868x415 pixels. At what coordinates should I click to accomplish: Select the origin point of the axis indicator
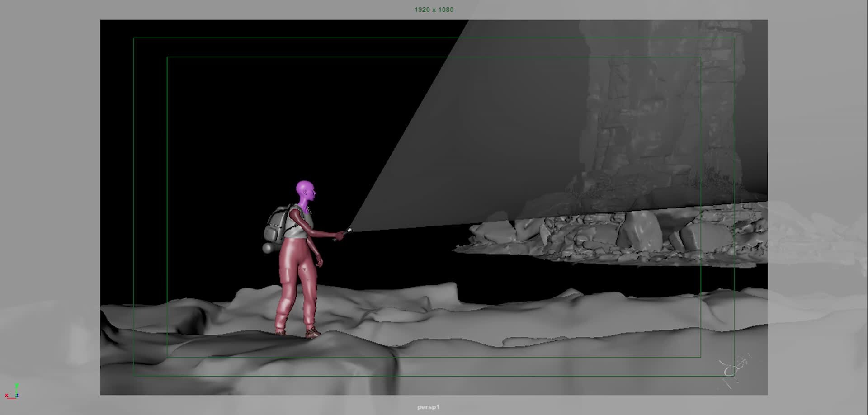(16, 398)
